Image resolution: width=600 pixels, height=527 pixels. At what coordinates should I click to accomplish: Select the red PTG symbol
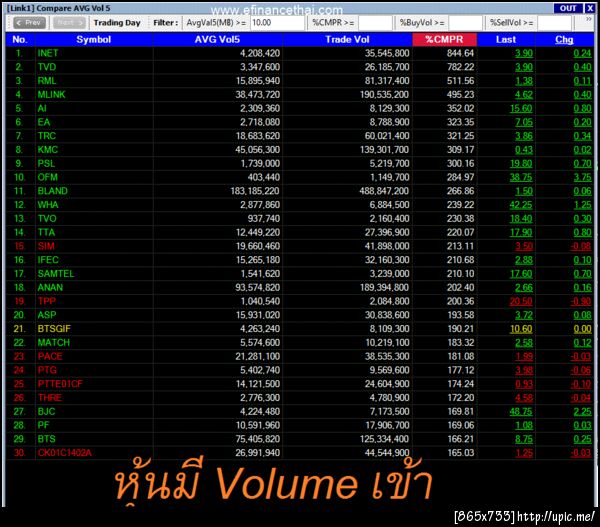(x=47, y=370)
